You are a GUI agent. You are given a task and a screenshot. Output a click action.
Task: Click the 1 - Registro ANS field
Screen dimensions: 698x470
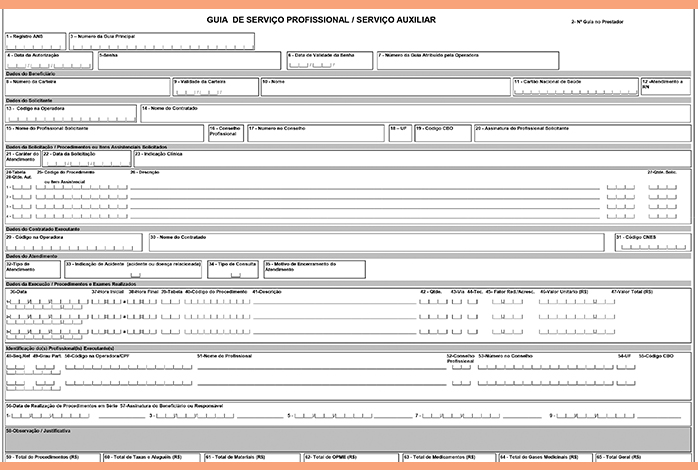34,41
